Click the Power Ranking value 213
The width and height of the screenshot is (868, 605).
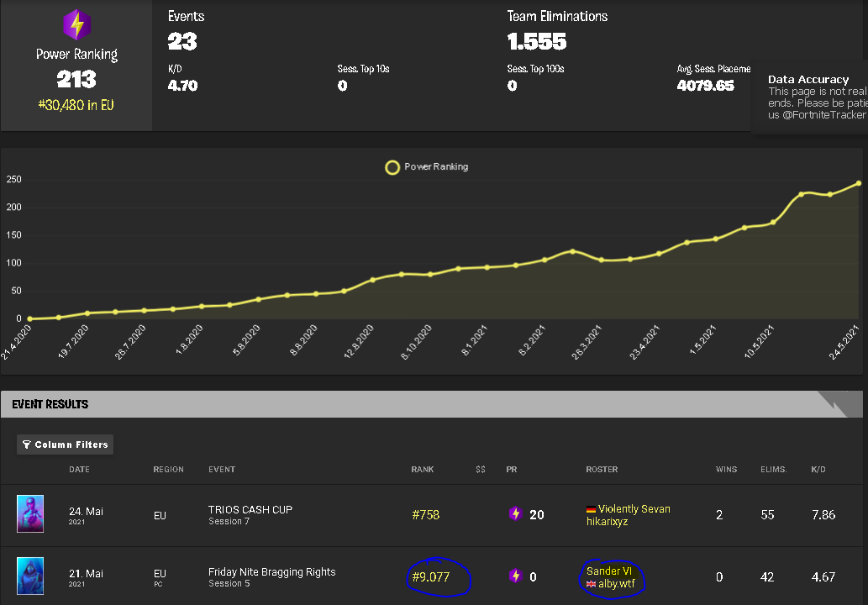click(76, 79)
